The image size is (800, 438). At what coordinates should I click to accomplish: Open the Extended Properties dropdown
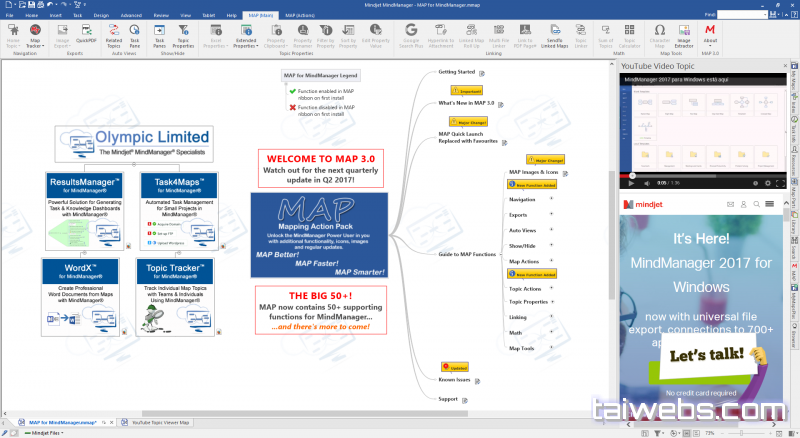coord(243,35)
